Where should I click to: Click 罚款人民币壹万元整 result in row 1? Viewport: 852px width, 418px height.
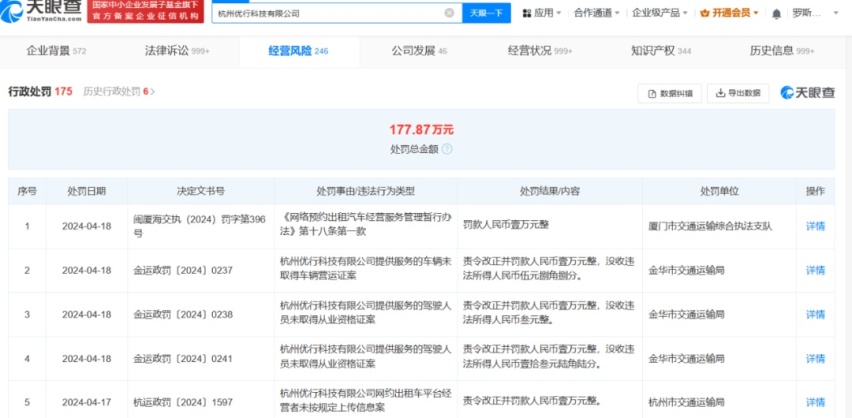506,224
